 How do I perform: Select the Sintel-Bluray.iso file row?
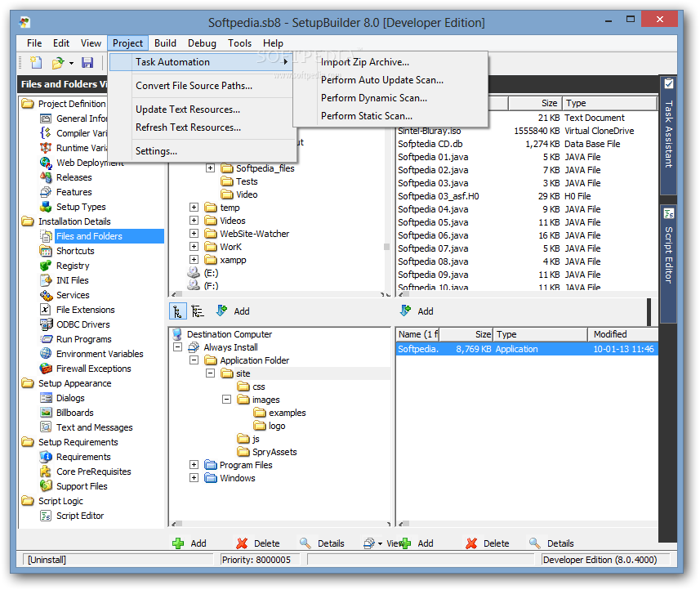point(527,131)
